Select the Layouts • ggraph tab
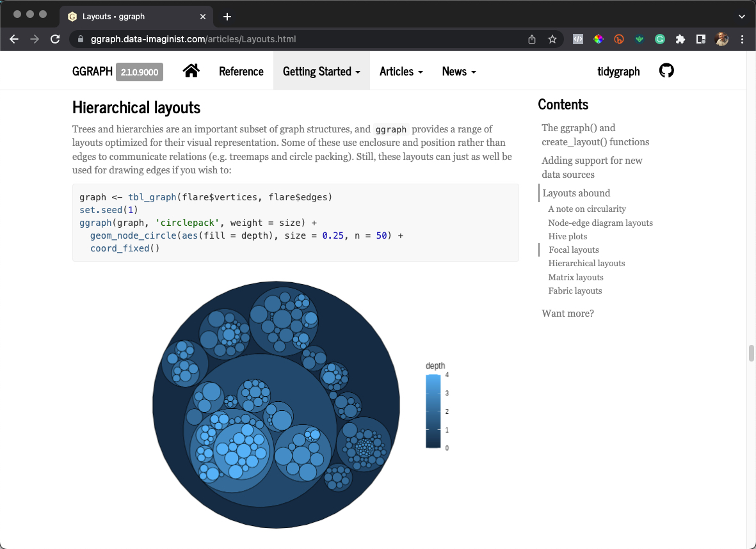Screen dimensions: 756x549 pos(136,17)
